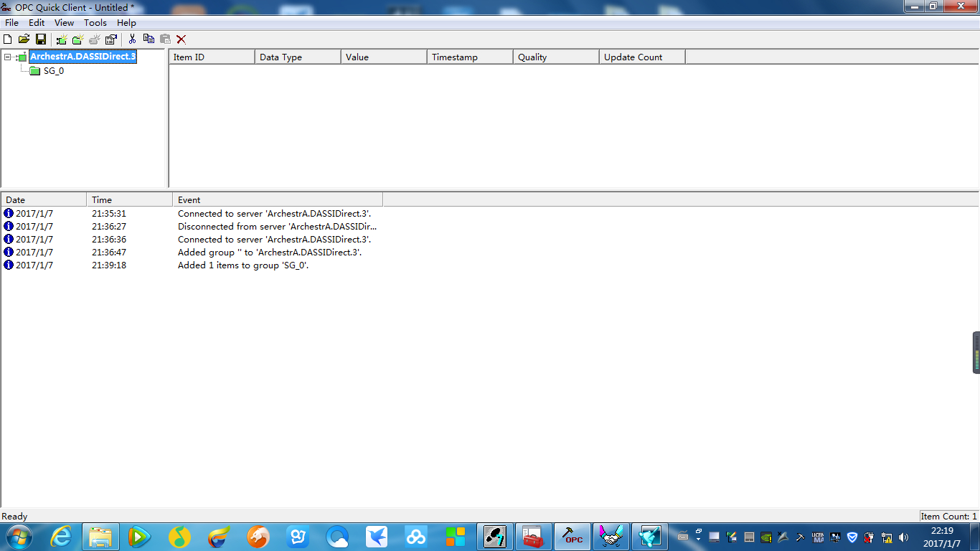The width and height of the screenshot is (980, 551).
Task: Save the project using the floppy disk icon
Action: coord(41,39)
